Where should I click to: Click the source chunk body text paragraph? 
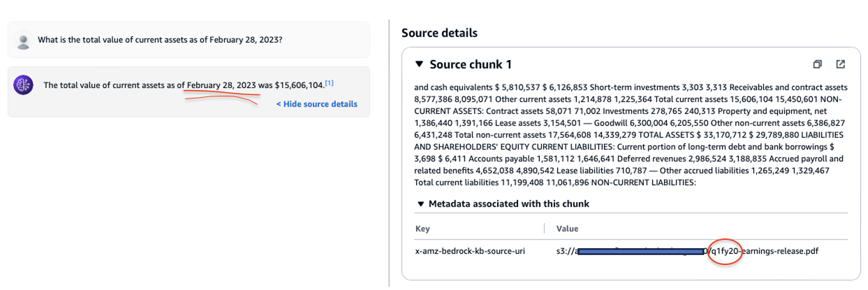pyautogui.click(x=630, y=135)
